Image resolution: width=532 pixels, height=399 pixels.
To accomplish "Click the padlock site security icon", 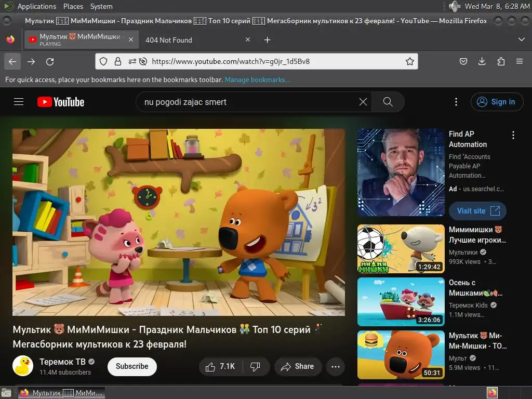I will pyautogui.click(x=118, y=61).
